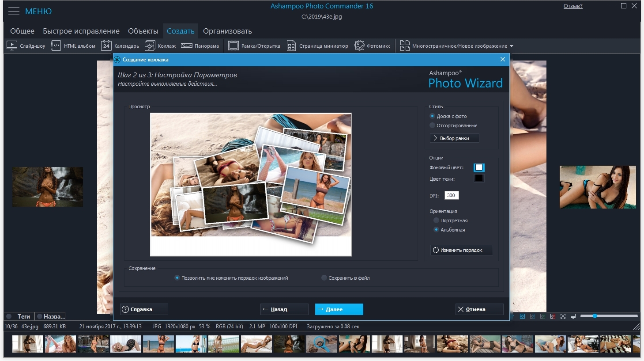
Task: Select the filmstrip thumbnail with blue circle overlay
Action: pyautogui.click(x=322, y=344)
